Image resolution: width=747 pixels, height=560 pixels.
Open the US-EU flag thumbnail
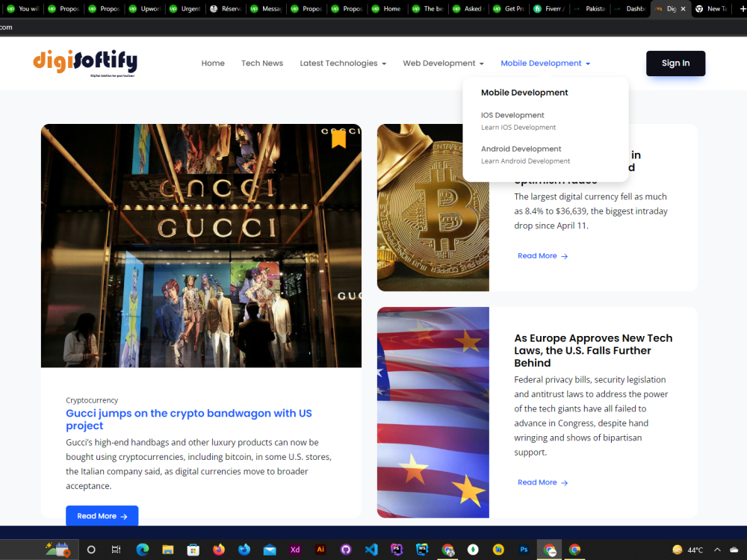(433, 412)
